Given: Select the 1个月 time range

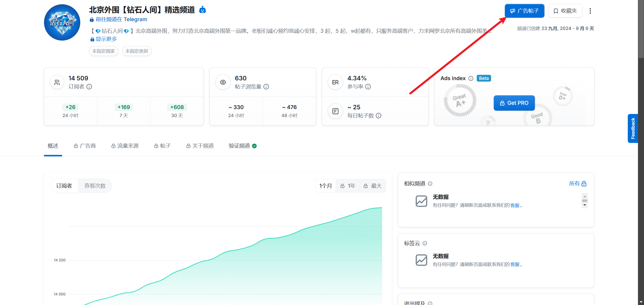Looking at the screenshot, I should (x=326, y=186).
